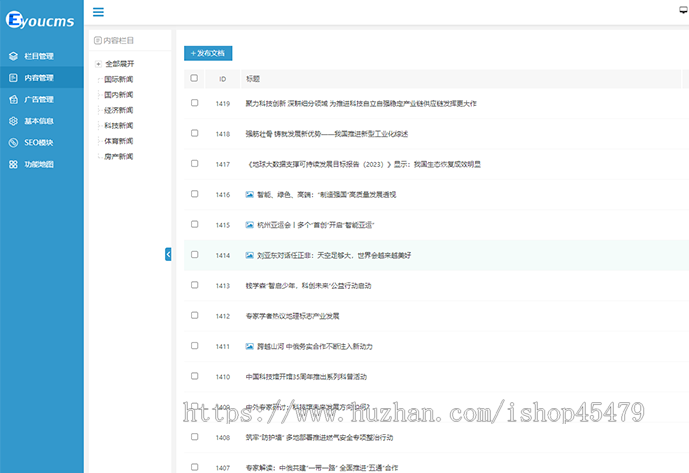Open the 内容管理 sidebar menu
This screenshot has width=689, height=473.
42,78
